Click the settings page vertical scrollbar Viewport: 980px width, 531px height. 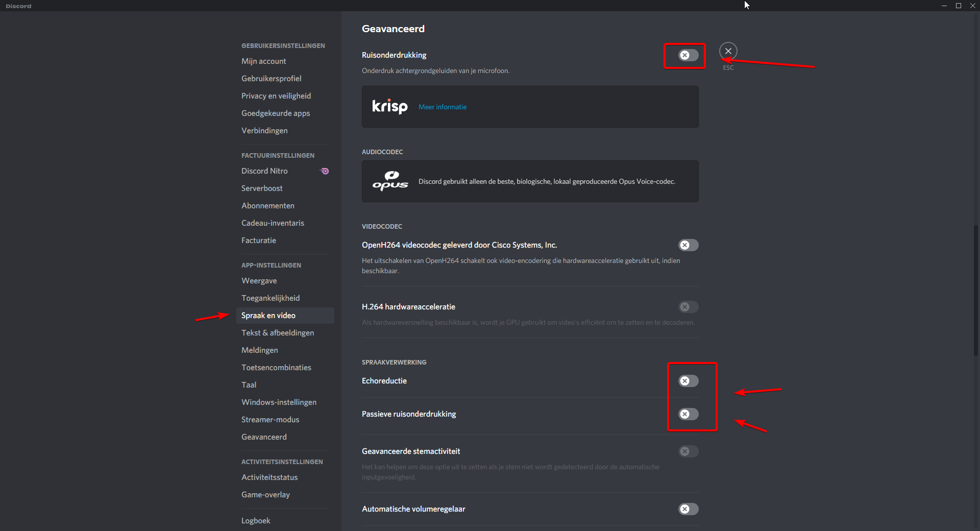coord(975,290)
